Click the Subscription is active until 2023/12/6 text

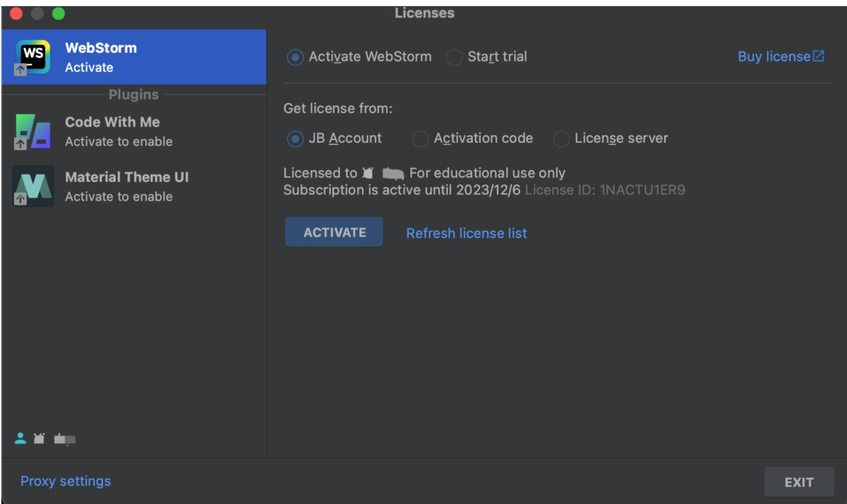pos(402,190)
